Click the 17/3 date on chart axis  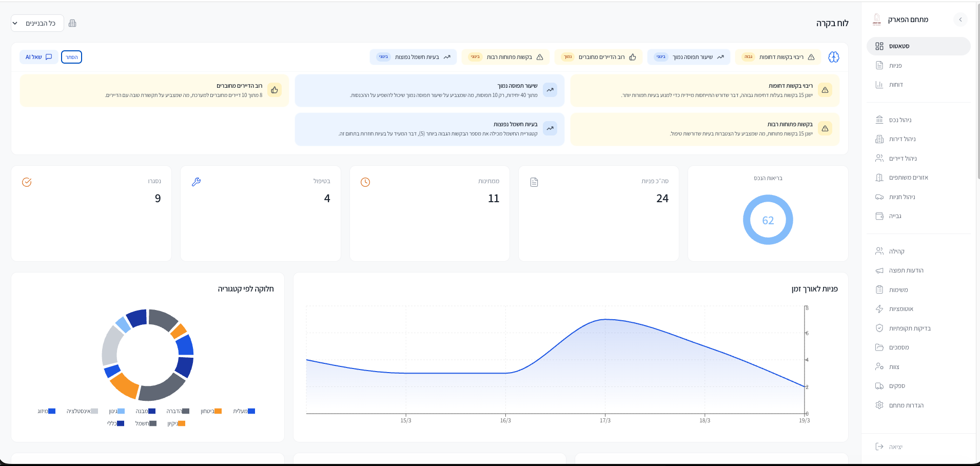[x=605, y=420]
